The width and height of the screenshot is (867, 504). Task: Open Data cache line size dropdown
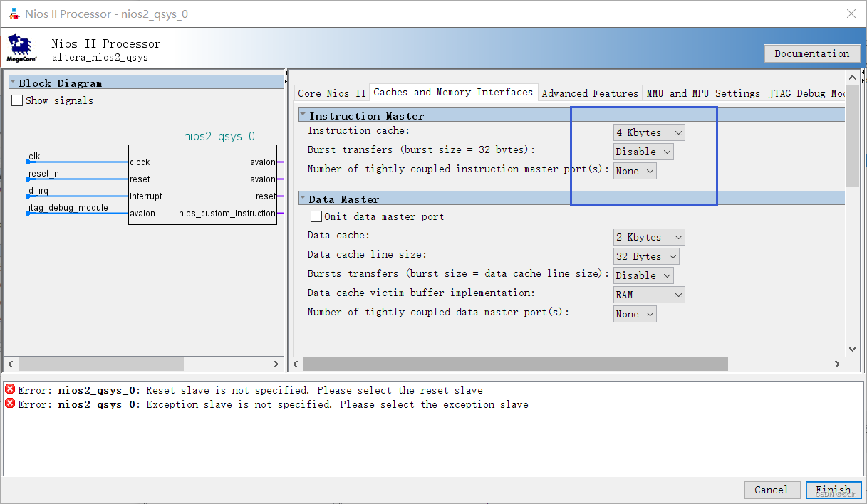click(646, 256)
